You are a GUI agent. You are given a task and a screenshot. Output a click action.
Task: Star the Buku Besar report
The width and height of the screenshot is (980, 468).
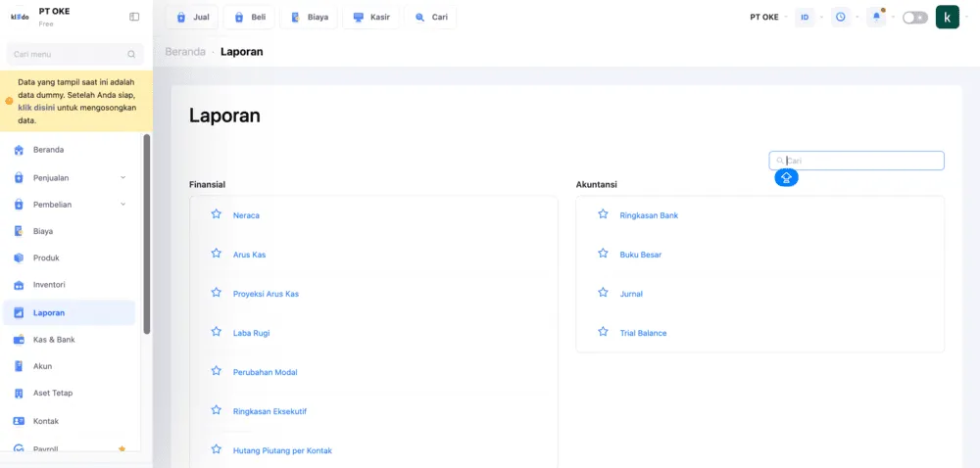click(x=603, y=254)
